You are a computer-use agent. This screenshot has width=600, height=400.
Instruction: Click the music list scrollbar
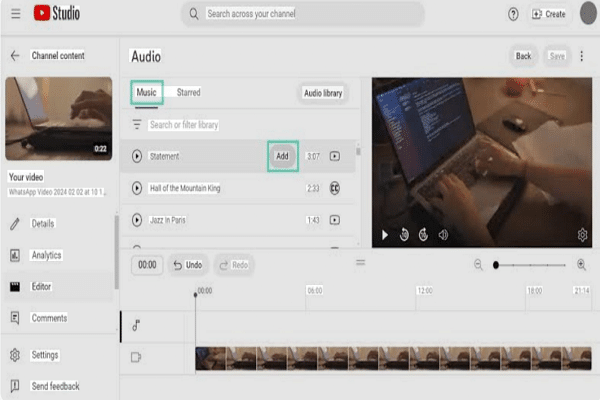[x=358, y=150]
